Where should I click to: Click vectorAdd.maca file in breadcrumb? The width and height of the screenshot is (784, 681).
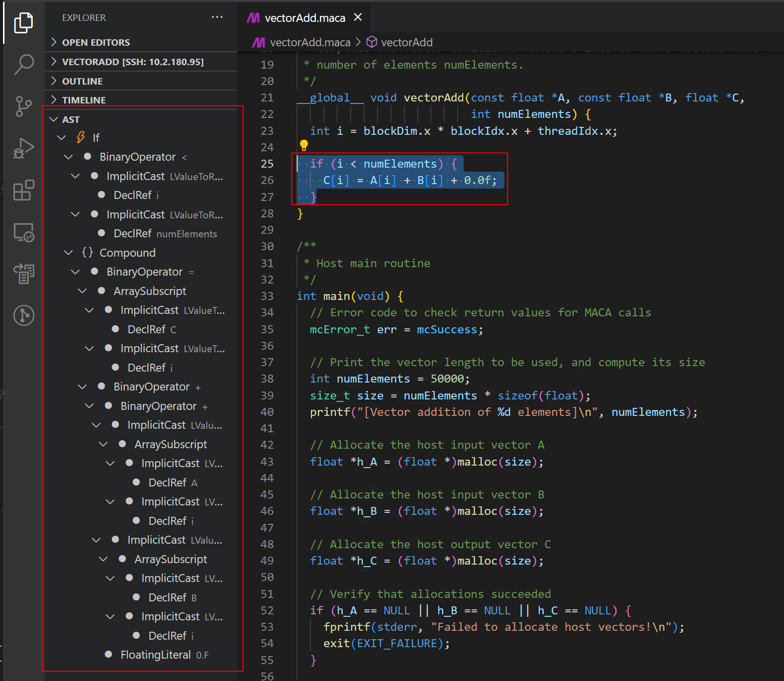click(309, 42)
